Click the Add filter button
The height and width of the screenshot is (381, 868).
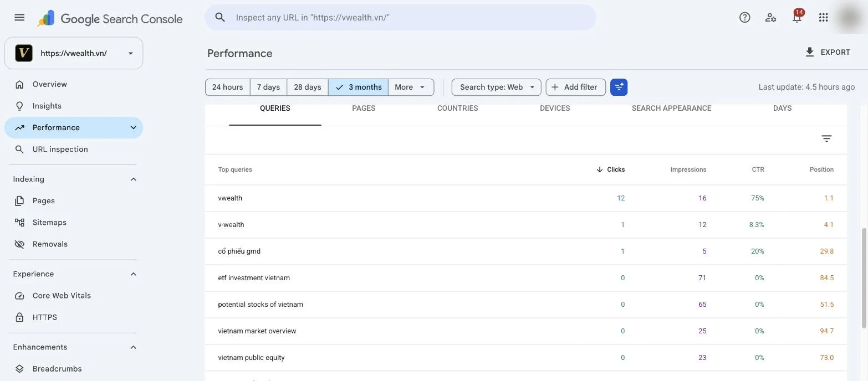point(575,87)
